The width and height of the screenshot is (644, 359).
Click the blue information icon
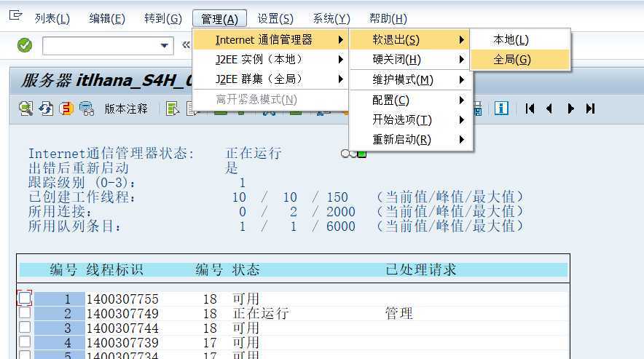click(x=501, y=109)
